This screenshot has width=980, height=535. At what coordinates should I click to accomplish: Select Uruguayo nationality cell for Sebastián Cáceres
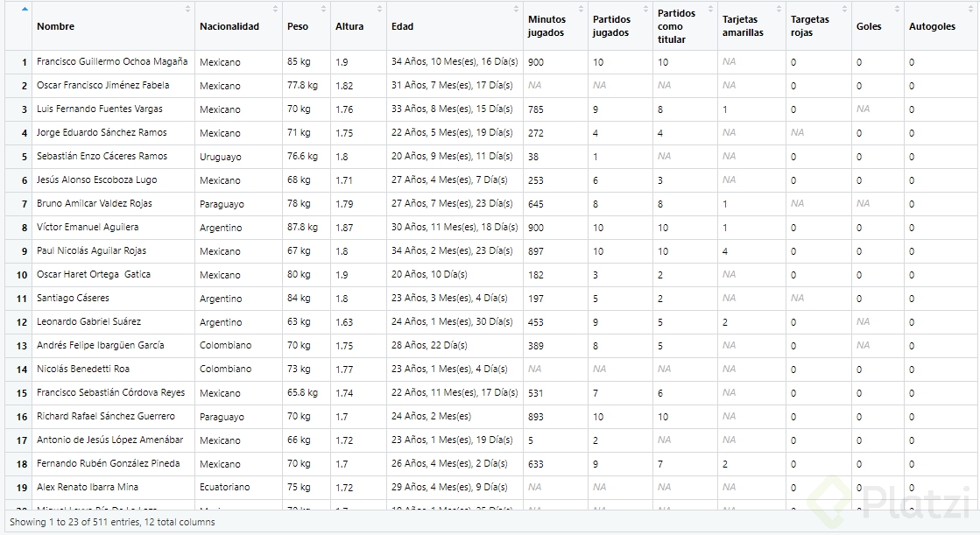[221, 157]
